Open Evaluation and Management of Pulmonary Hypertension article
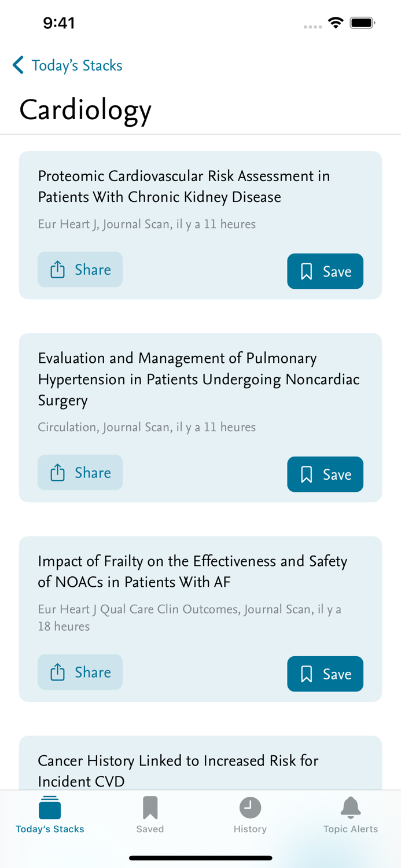Screen dimensions: 401x868 [x=198, y=379]
